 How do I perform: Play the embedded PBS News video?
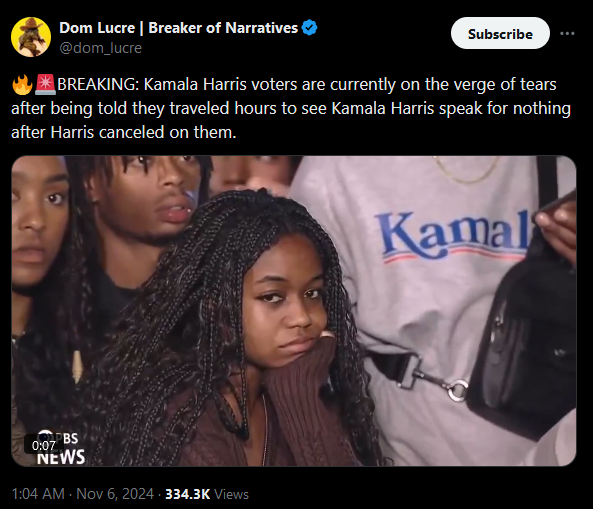293,311
